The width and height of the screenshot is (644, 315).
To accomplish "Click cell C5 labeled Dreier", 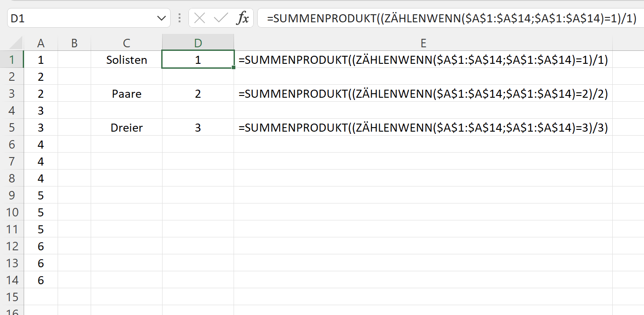I will 126,128.
